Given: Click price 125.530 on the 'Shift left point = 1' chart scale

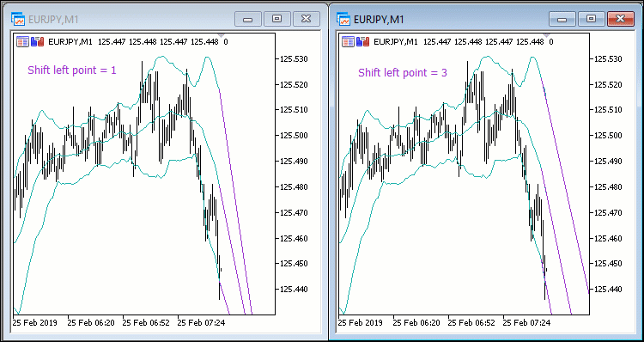Looking at the screenshot, I should 294,59.
